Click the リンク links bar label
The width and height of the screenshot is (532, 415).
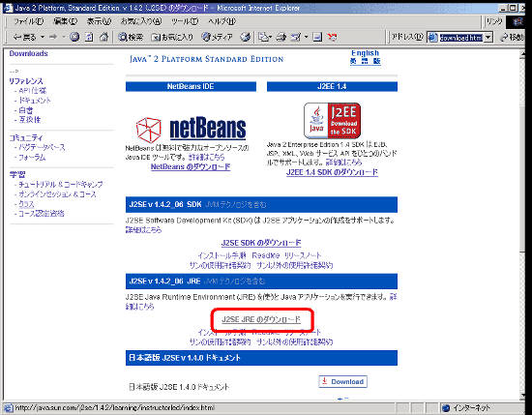pos(494,21)
